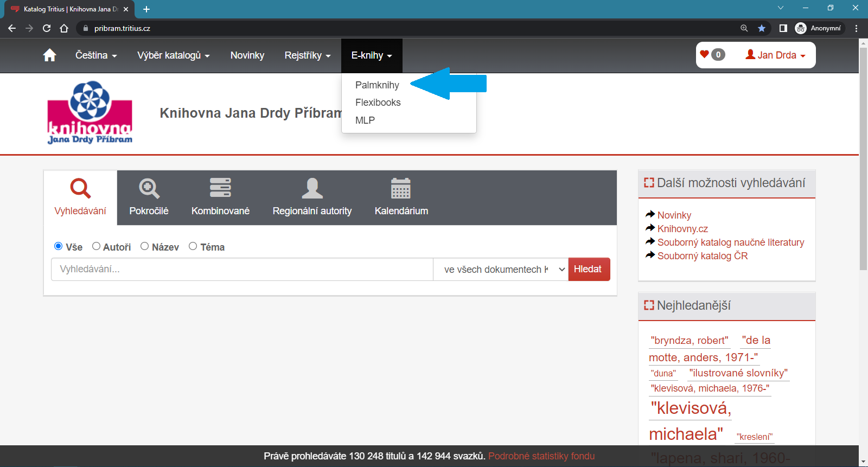Open the Knihovny.cz link
The image size is (868, 467).
(x=682, y=229)
